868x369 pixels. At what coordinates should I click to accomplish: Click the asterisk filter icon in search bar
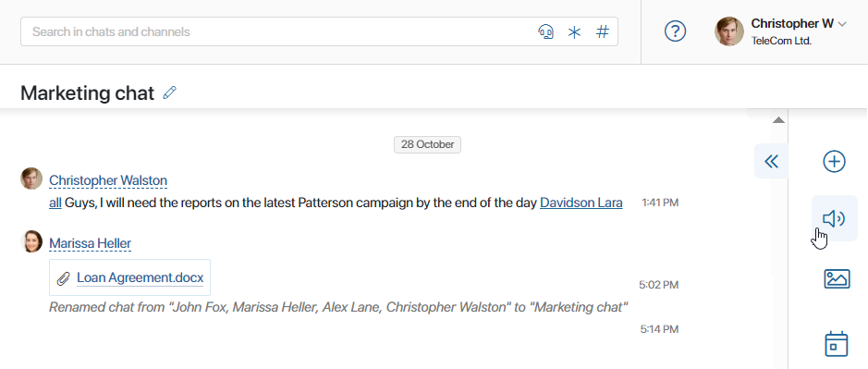[575, 32]
